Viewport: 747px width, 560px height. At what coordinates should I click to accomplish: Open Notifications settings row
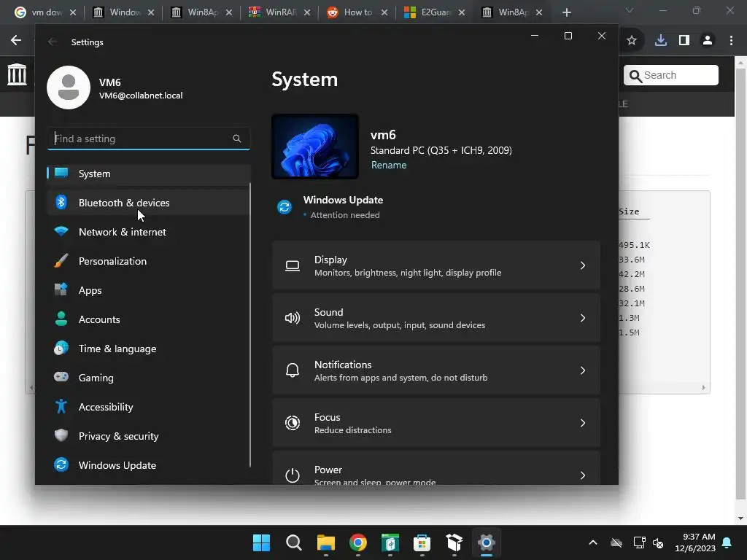point(436,370)
